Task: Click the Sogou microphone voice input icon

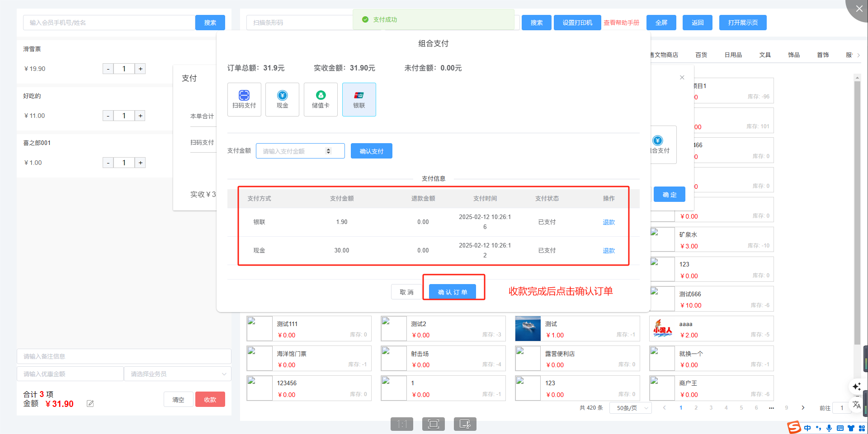Action: click(x=829, y=428)
